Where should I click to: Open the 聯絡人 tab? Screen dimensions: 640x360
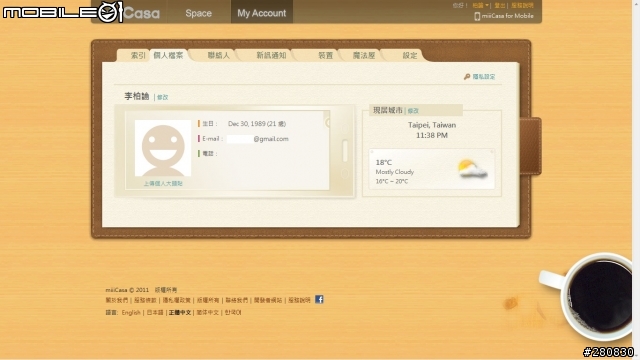[219, 55]
